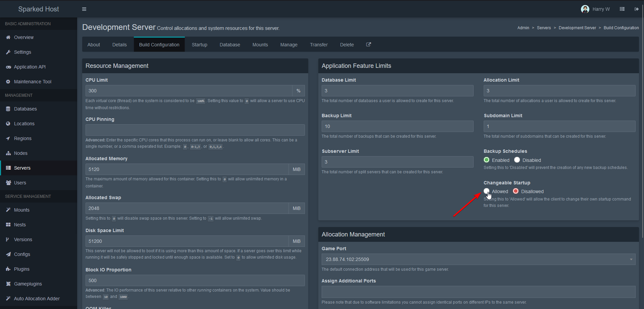The height and width of the screenshot is (309, 644).
Task: Open Settings using the wrench icon
Action: 8,52
